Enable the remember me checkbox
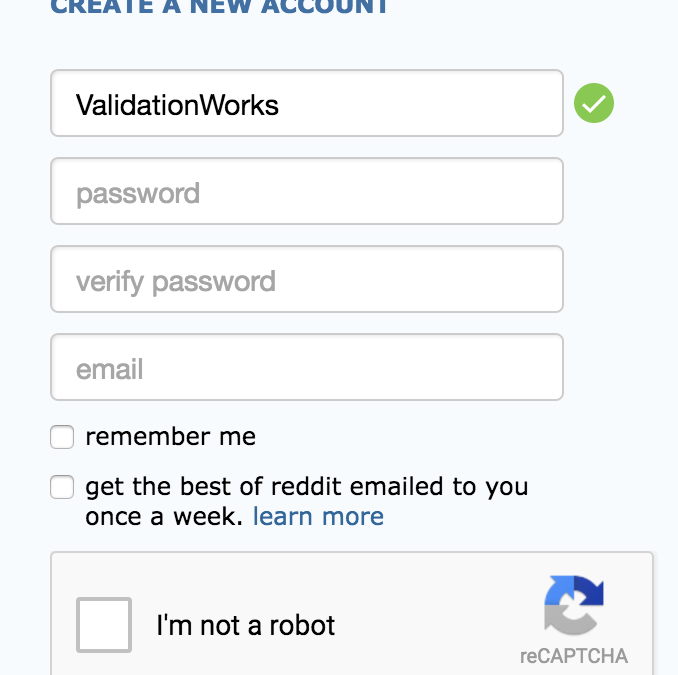Image resolution: width=678 pixels, height=675 pixels. (63, 437)
